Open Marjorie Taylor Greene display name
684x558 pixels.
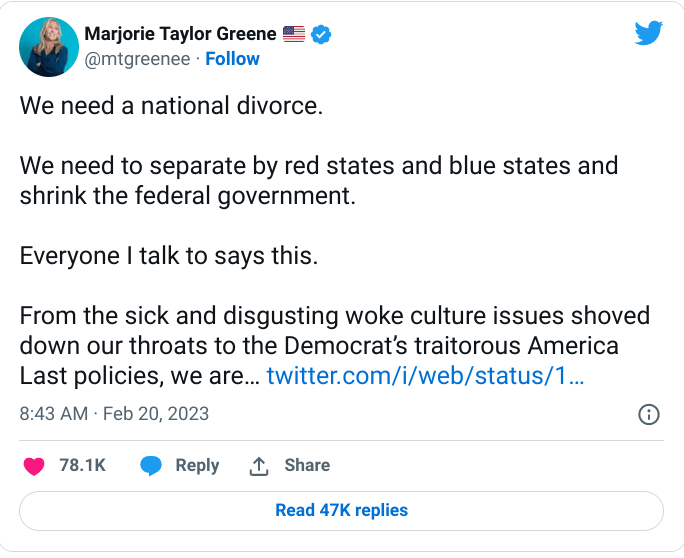tap(180, 34)
